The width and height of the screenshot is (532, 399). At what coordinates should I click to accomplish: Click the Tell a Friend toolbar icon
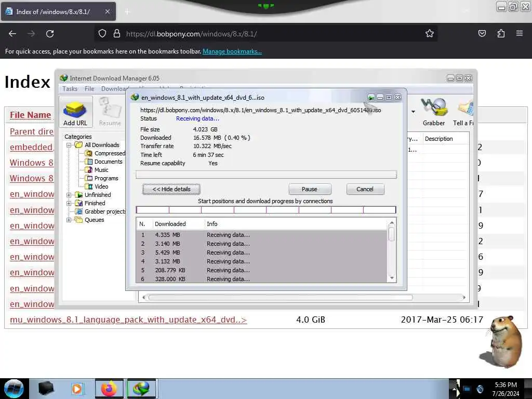tap(463, 112)
